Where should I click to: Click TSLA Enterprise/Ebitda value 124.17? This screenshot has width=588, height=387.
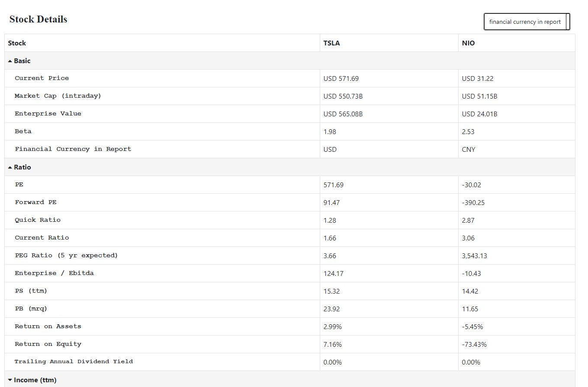tap(334, 274)
